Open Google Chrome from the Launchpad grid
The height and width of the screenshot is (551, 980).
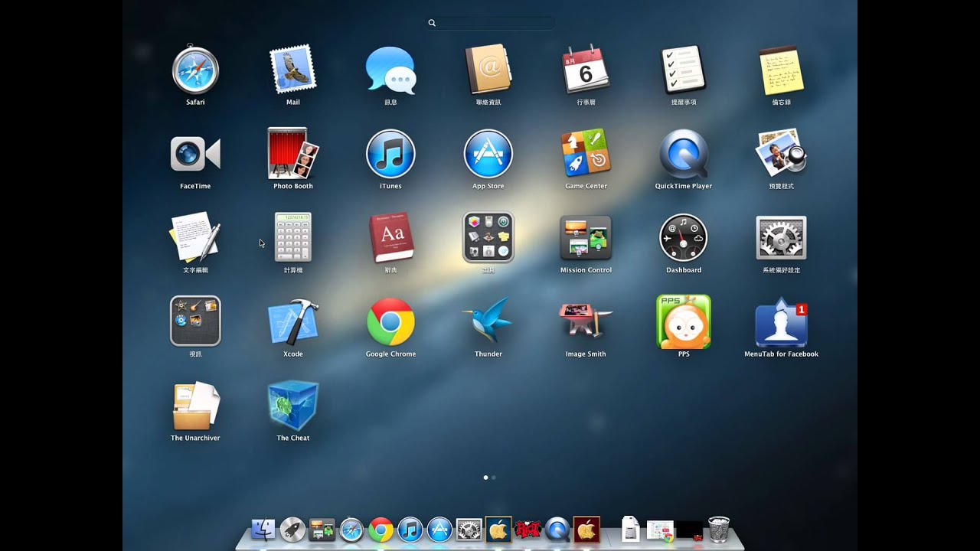pyautogui.click(x=390, y=322)
